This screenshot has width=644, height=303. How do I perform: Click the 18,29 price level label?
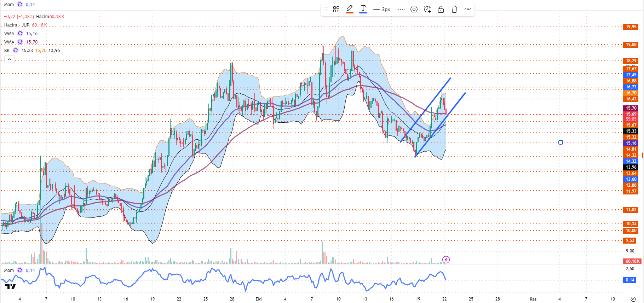click(x=631, y=61)
